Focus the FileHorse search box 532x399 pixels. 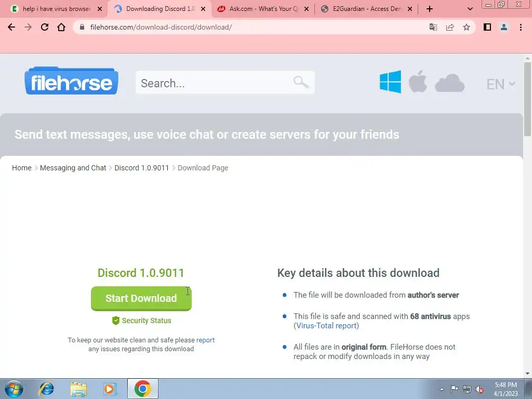coord(225,83)
